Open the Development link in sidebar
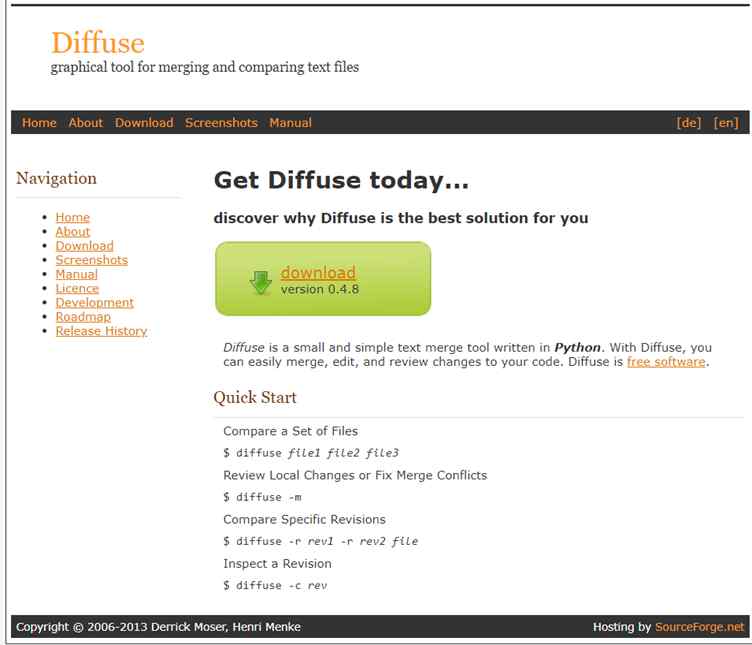Screen dimensions: 752x645 tap(94, 303)
